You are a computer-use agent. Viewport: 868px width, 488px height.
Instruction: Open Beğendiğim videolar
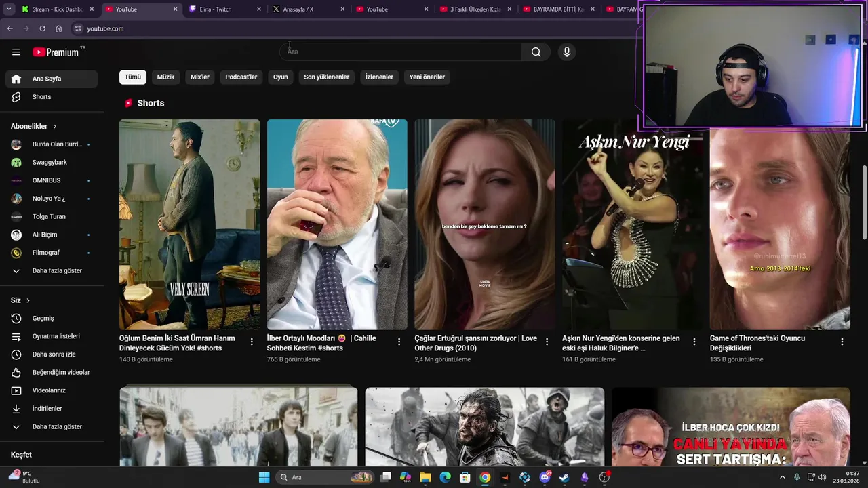[52, 373]
